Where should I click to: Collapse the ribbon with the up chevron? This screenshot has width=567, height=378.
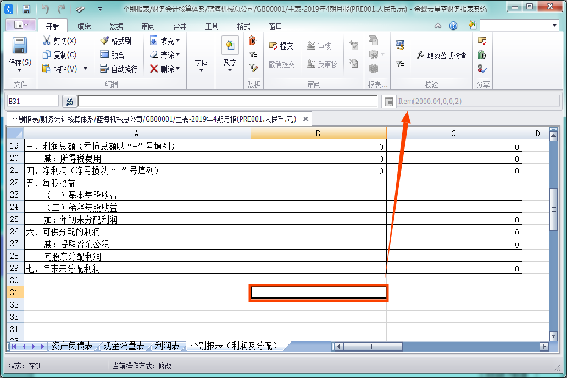[438, 26]
